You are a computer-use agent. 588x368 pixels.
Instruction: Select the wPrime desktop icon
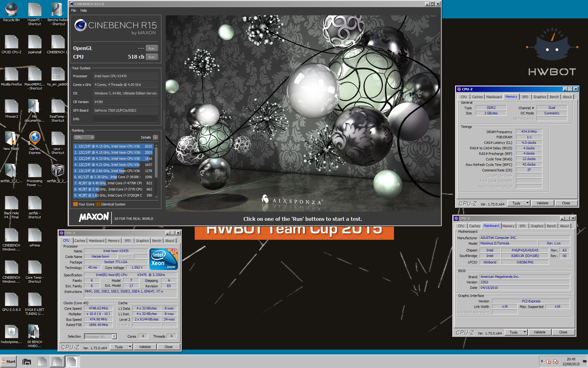click(35, 238)
